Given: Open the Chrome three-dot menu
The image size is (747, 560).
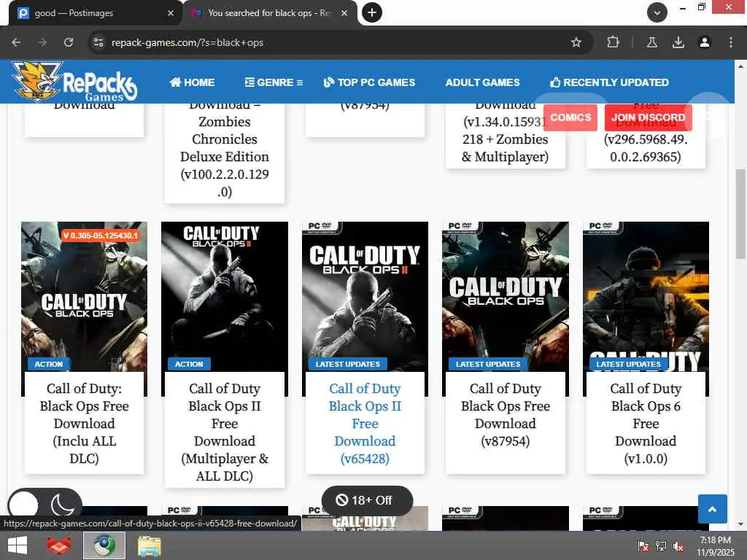Looking at the screenshot, I should (x=731, y=42).
